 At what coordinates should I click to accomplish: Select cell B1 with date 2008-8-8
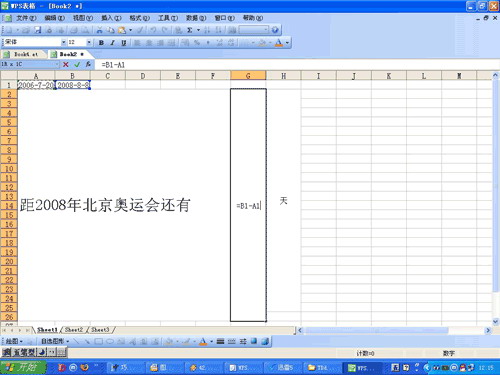(x=73, y=85)
